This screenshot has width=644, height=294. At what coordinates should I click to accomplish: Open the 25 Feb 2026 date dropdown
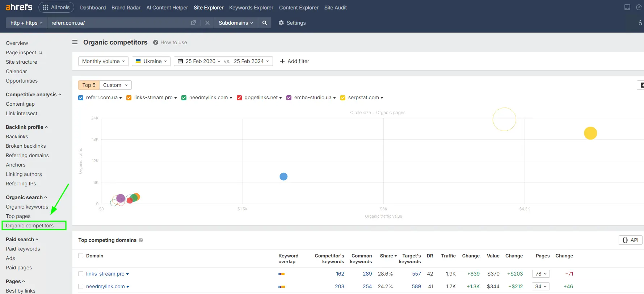[199, 61]
